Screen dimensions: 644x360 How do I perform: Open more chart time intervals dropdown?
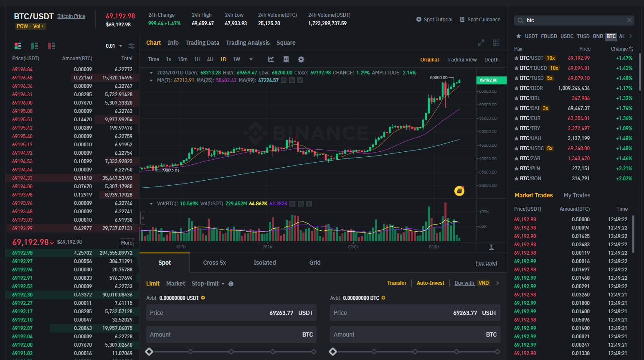click(x=251, y=59)
